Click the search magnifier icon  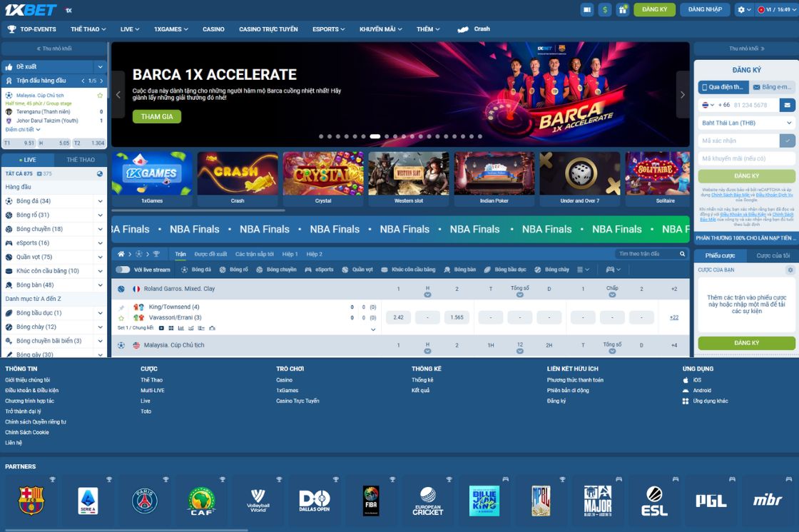tap(682, 254)
